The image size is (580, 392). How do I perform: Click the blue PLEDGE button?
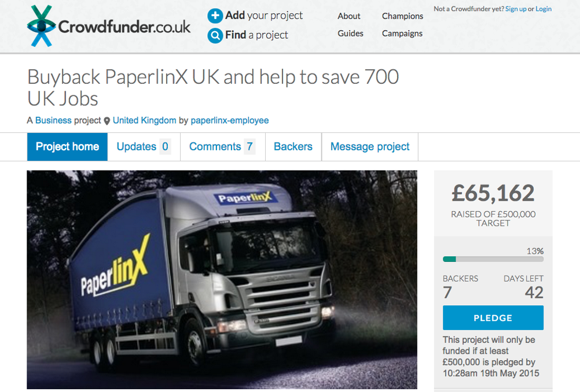click(493, 318)
